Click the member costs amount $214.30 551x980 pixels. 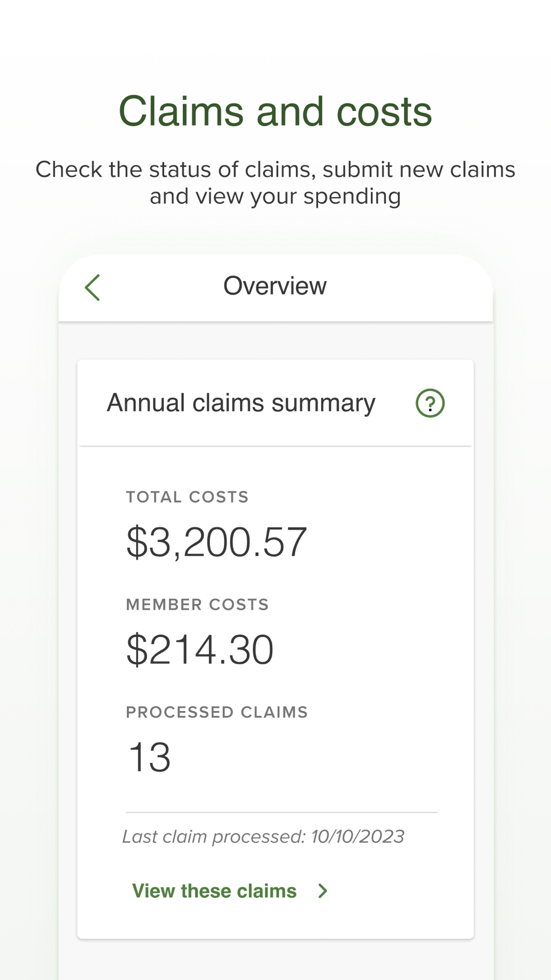pos(200,650)
